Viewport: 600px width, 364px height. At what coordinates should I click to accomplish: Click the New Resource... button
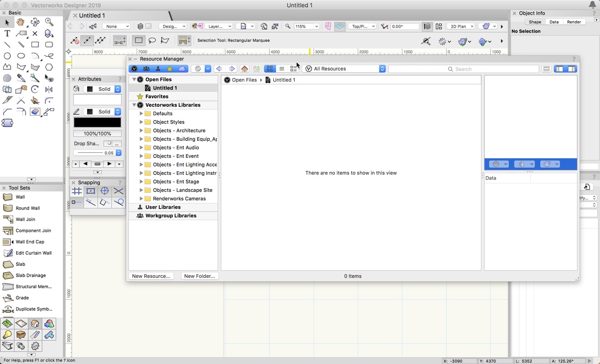pyautogui.click(x=151, y=276)
